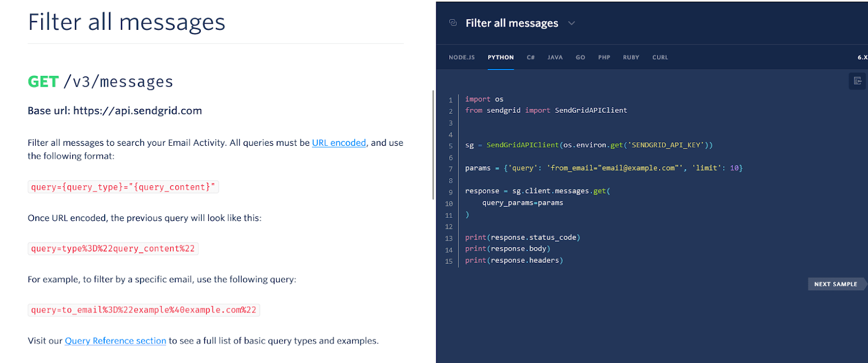The image size is (868, 363).
Task: Click the query=to_email example code snippet
Action: click(144, 310)
